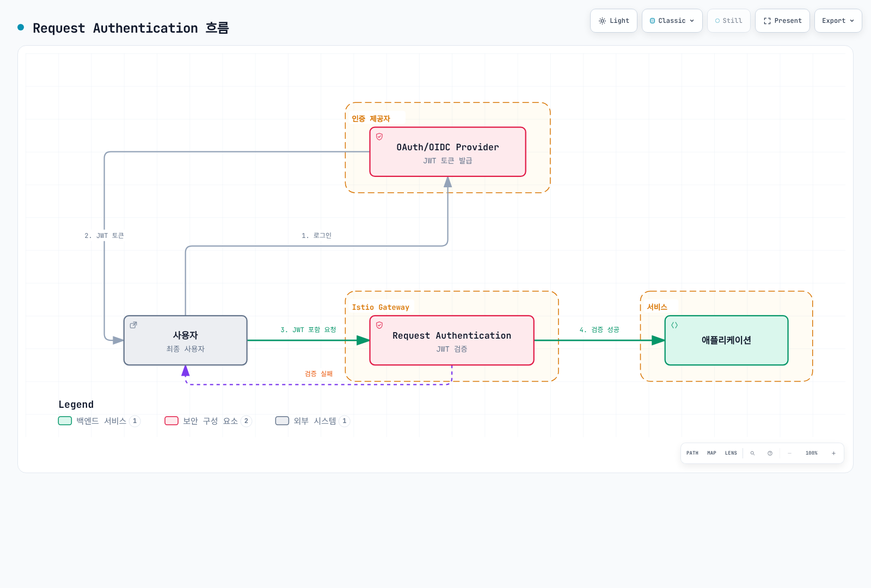
Task: Click the Istio Gateway group label
Action: click(381, 308)
